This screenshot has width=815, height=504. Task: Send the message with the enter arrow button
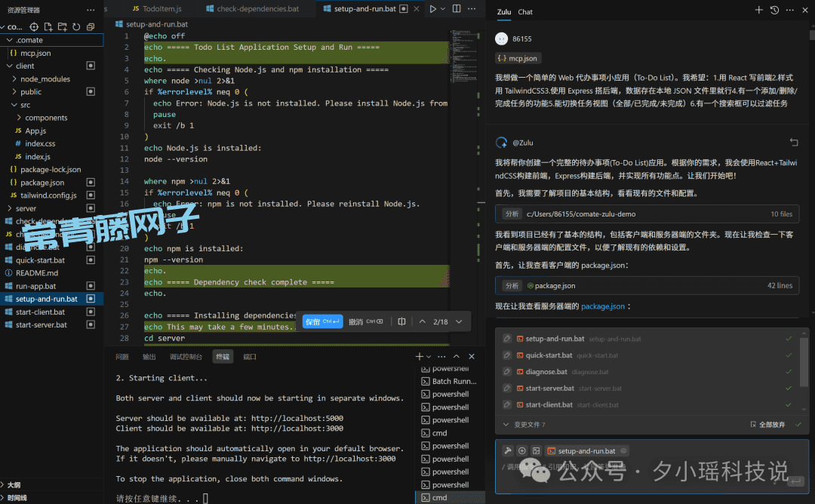click(x=795, y=481)
